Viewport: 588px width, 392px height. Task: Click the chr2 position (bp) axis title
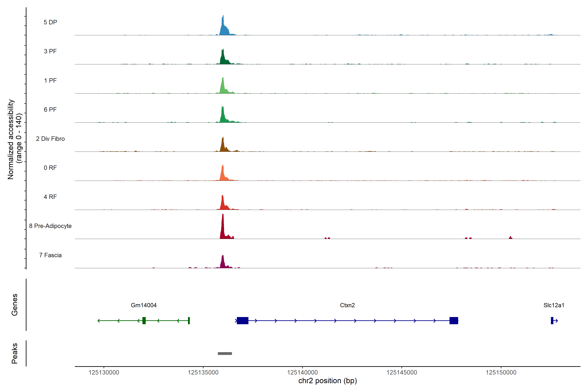[x=327, y=381]
